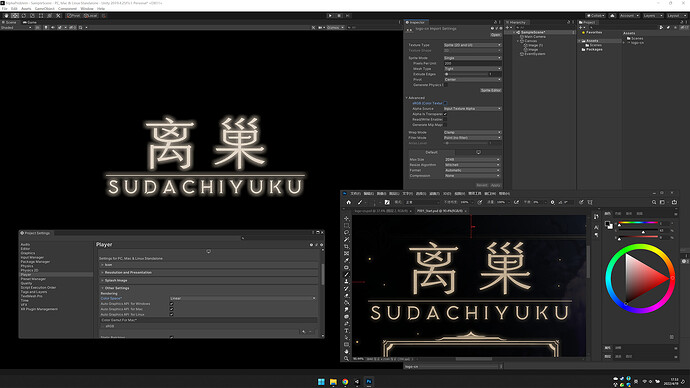
Task: Select Quality in Project Settings list
Action: pos(26,283)
